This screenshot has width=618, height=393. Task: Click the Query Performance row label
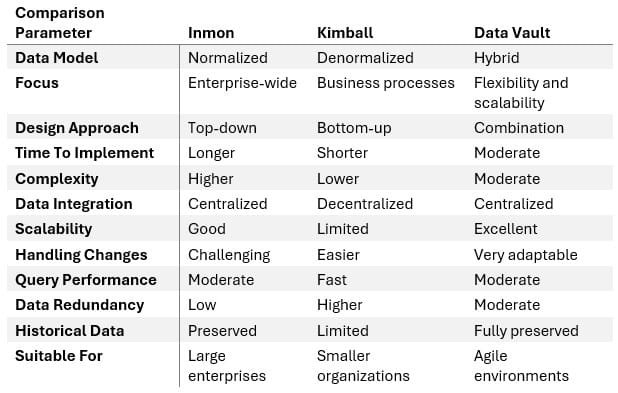point(86,280)
